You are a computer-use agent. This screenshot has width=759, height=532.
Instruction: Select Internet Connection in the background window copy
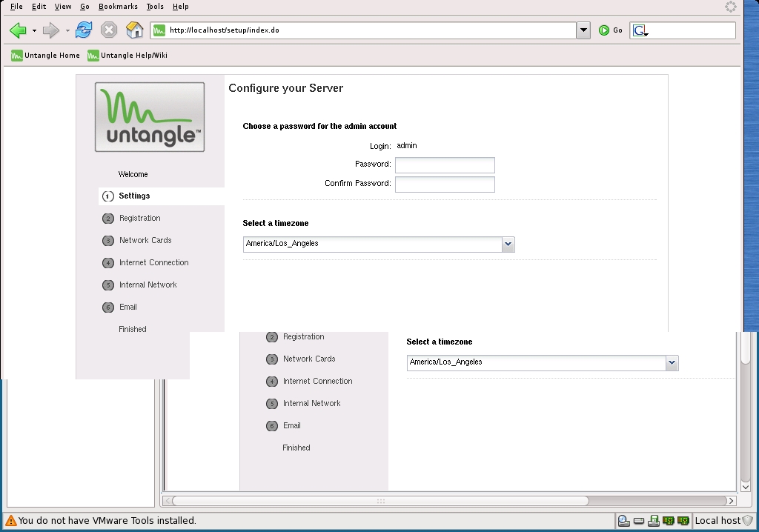tap(309, 382)
